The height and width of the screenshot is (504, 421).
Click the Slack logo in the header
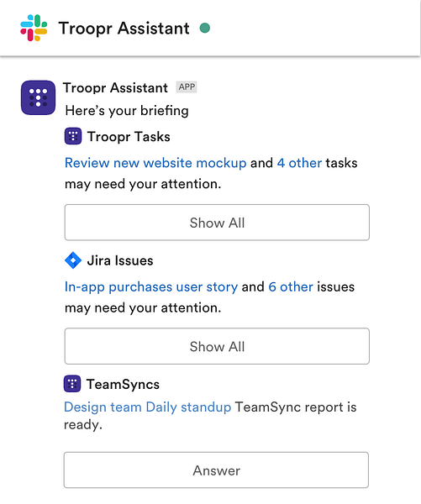(x=34, y=28)
